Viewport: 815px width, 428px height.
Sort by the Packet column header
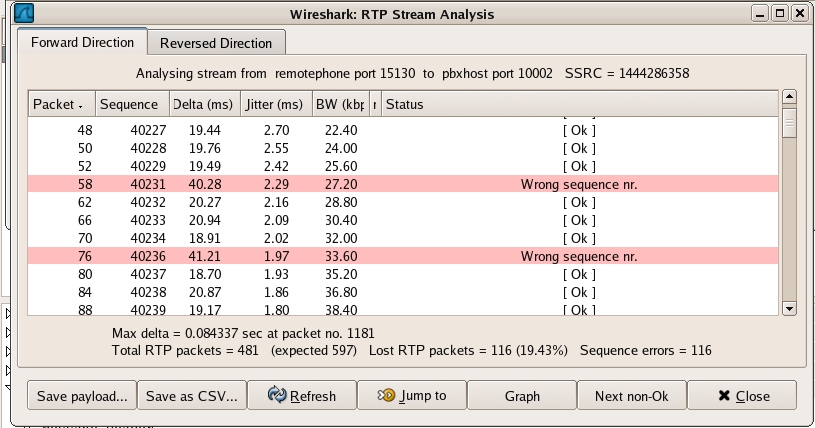click(x=61, y=104)
